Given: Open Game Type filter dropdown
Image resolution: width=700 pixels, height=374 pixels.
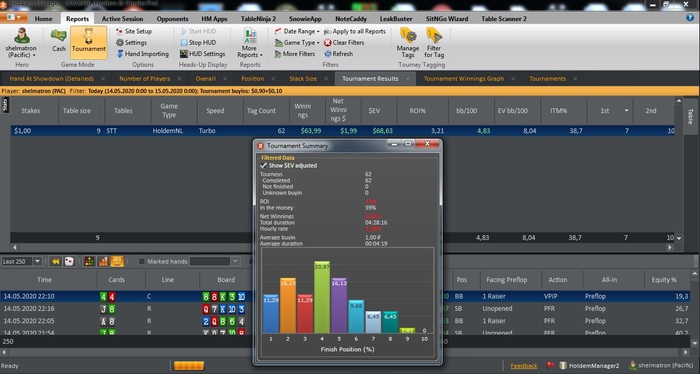Looking at the screenshot, I should [296, 42].
